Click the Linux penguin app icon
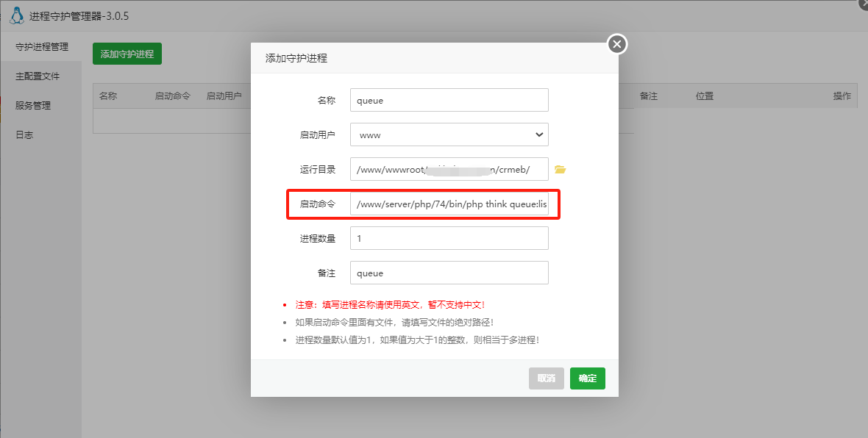This screenshot has height=438, width=868. tap(17, 16)
